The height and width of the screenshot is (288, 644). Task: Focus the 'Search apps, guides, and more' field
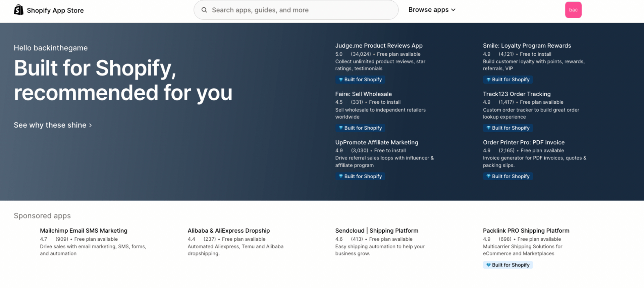pos(296,10)
